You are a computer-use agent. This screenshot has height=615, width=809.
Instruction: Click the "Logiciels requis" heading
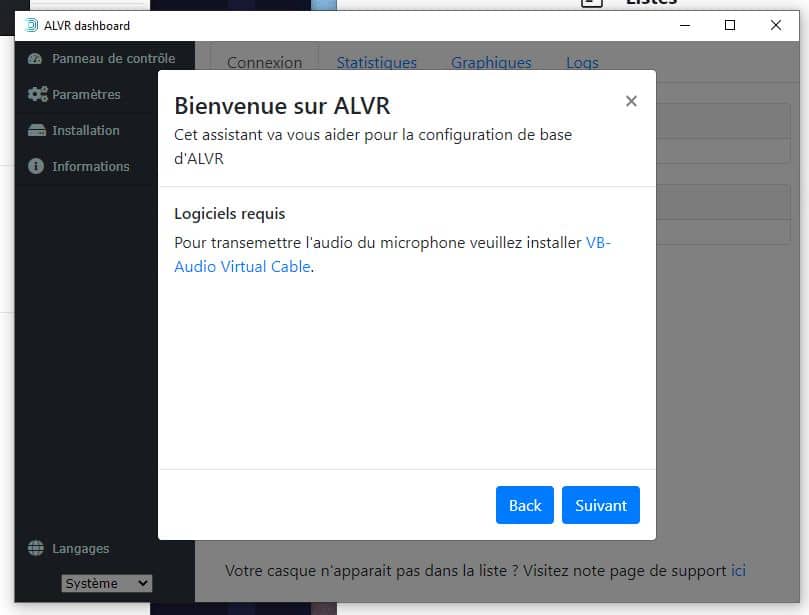tap(230, 214)
